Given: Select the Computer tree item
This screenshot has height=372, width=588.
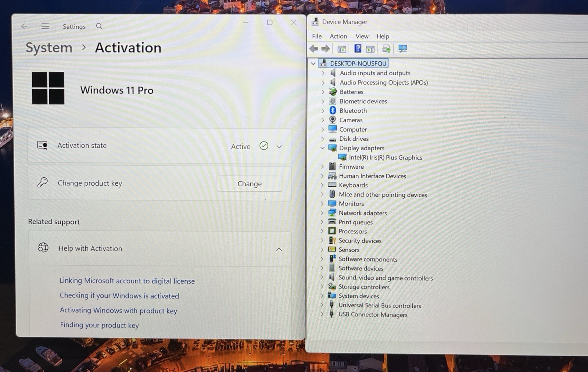Looking at the screenshot, I should 353,129.
